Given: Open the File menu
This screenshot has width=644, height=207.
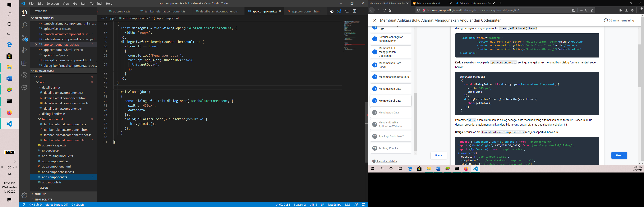Looking at the screenshot, I should [31, 3].
